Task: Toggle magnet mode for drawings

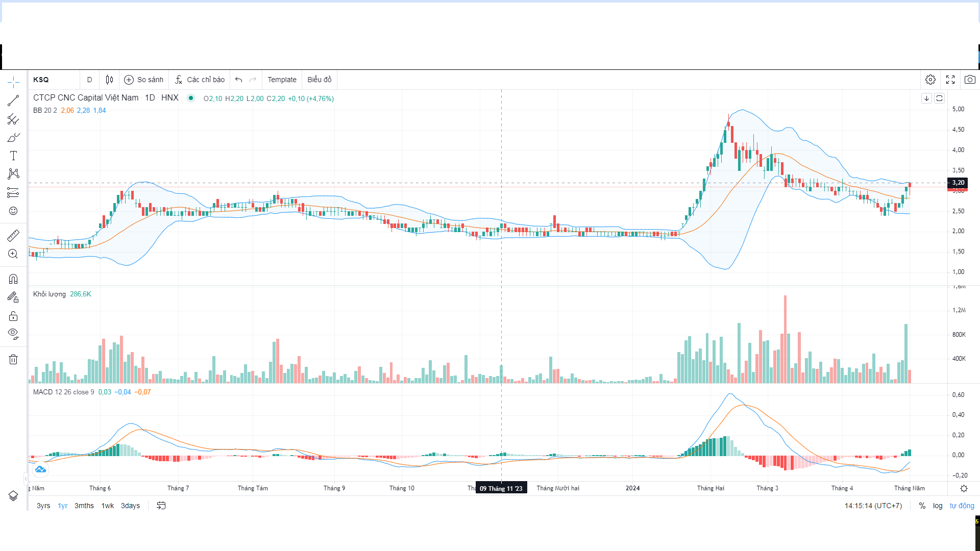Action: click(x=13, y=279)
